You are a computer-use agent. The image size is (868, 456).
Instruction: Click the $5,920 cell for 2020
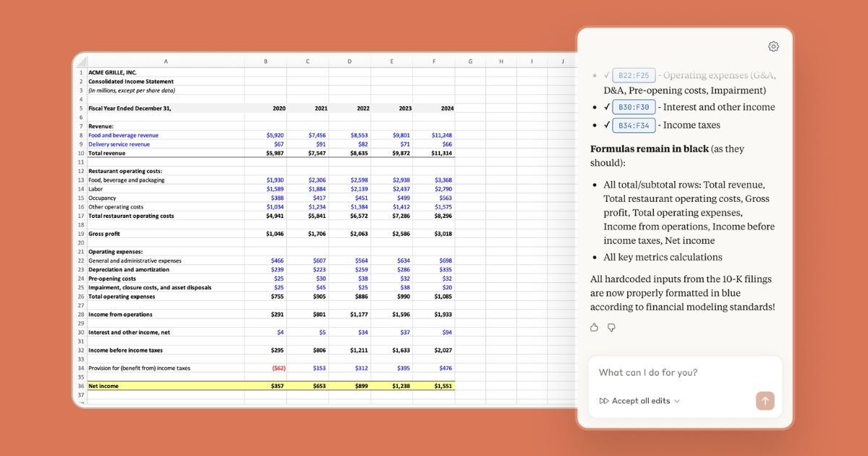click(x=265, y=135)
